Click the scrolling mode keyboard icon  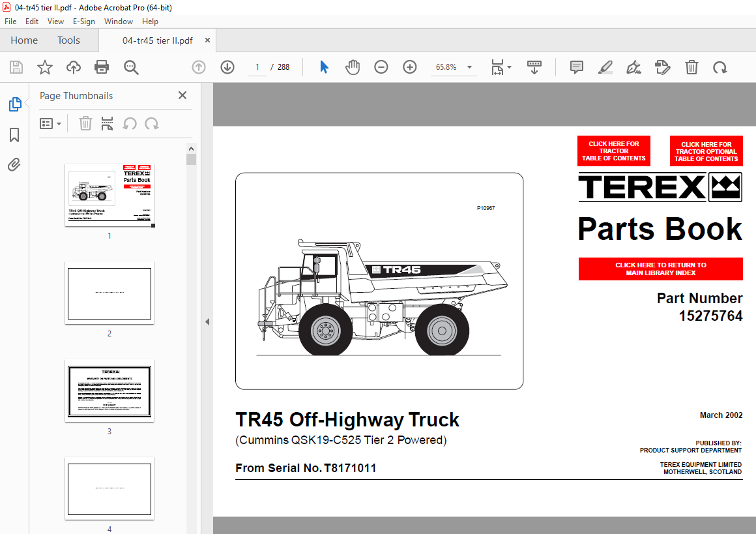[x=534, y=67]
